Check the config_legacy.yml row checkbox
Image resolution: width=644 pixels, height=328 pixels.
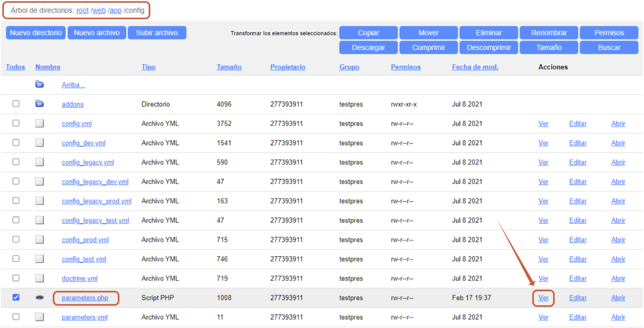pos(16,162)
